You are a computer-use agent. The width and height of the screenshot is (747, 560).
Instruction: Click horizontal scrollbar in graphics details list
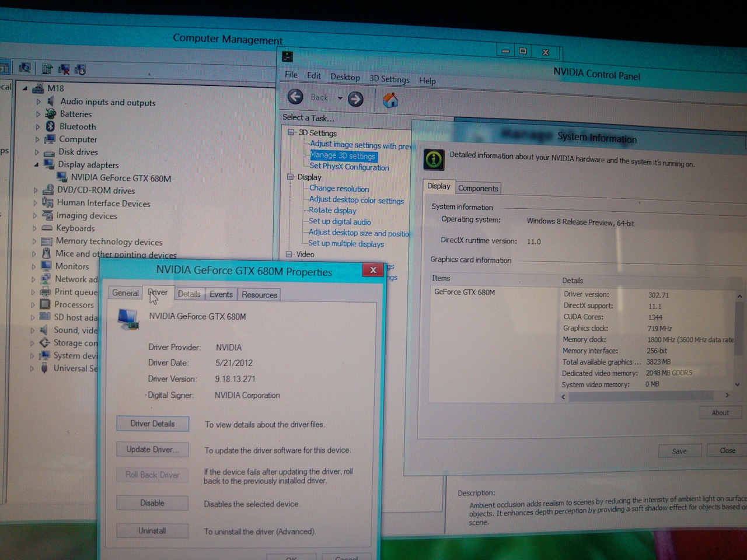point(641,396)
